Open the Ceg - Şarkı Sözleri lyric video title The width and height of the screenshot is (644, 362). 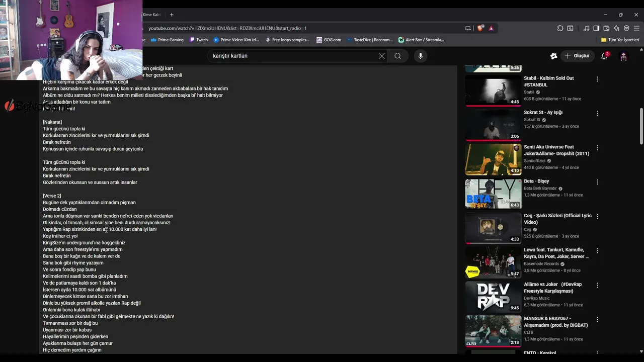(557, 219)
